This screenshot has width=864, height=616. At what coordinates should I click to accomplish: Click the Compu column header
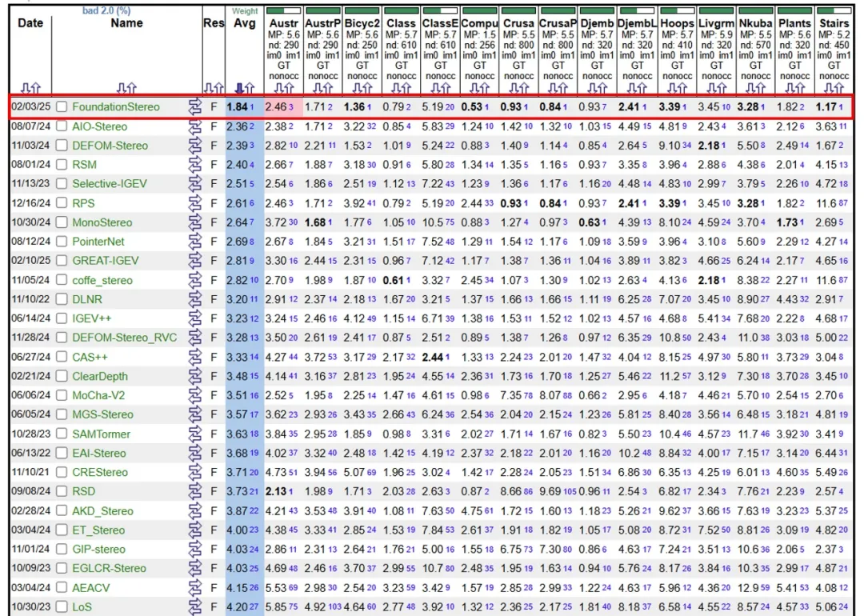480,23
